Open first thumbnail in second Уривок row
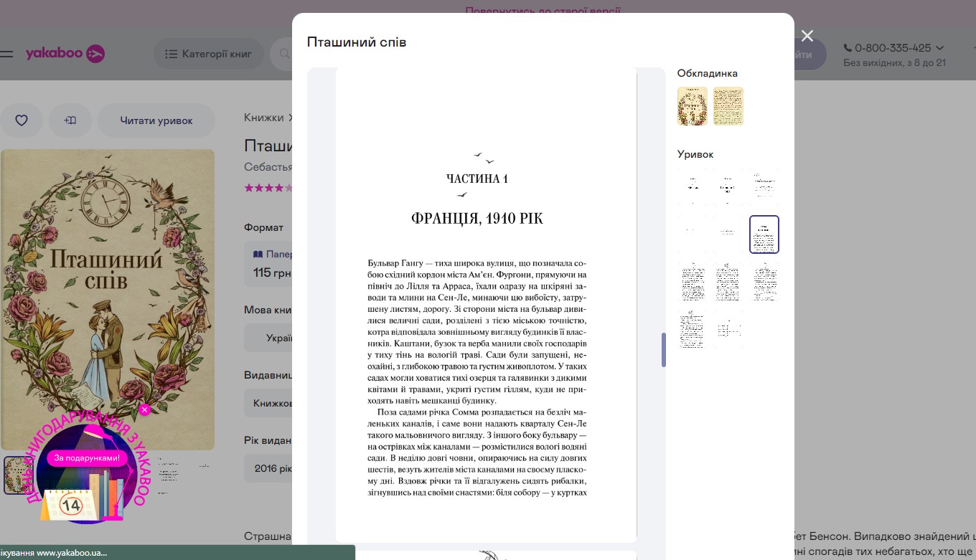The height and width of the screenshot is (560, 976). tap(693, 234)
